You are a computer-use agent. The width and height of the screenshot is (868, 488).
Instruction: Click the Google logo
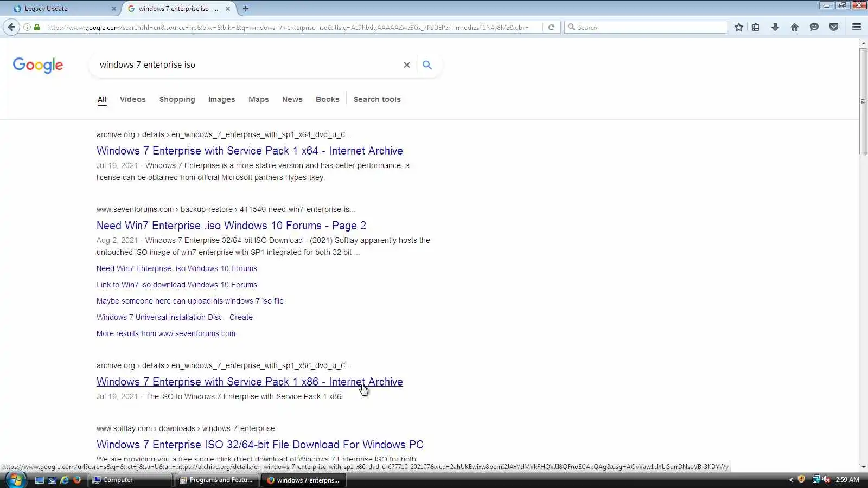pos(38,65)
